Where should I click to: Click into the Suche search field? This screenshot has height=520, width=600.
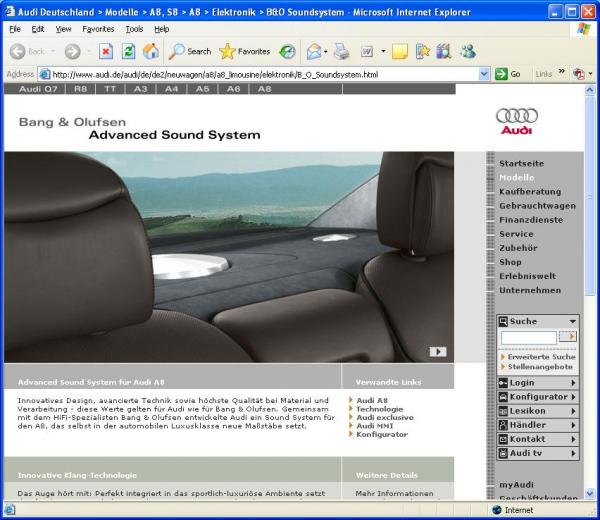pyautogui.click(x=528, y=337)
